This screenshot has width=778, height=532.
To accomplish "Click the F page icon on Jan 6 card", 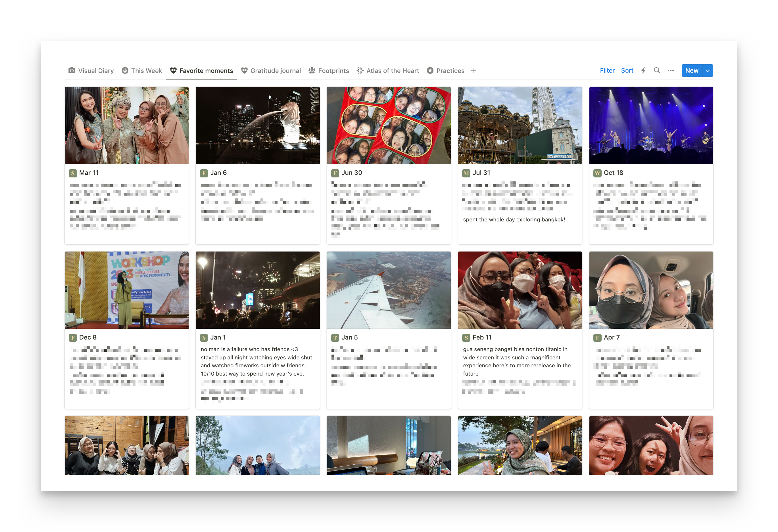I will [x=204, y=173].
